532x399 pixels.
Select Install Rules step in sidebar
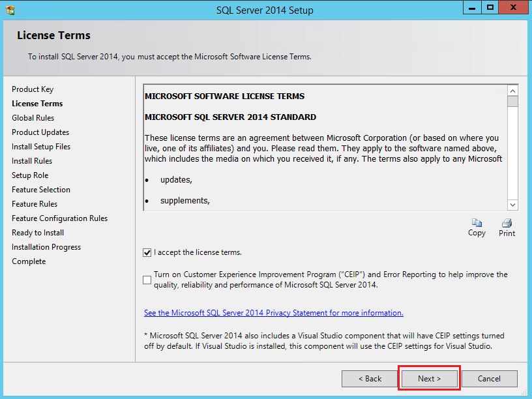(x=32, y=161)
